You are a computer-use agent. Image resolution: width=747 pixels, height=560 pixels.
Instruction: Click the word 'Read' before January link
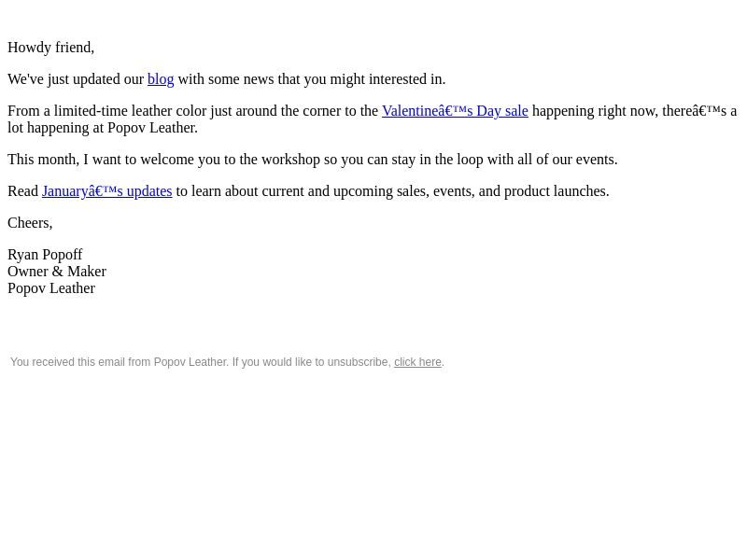pos(22,191)
